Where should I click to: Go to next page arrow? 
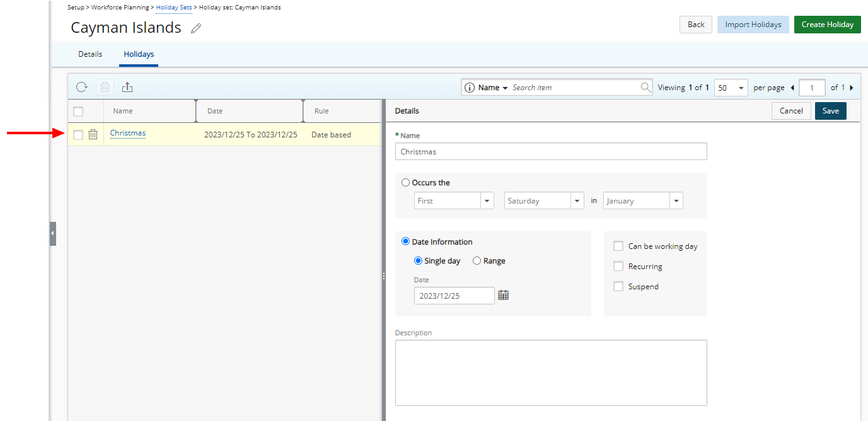click(852, 88)
